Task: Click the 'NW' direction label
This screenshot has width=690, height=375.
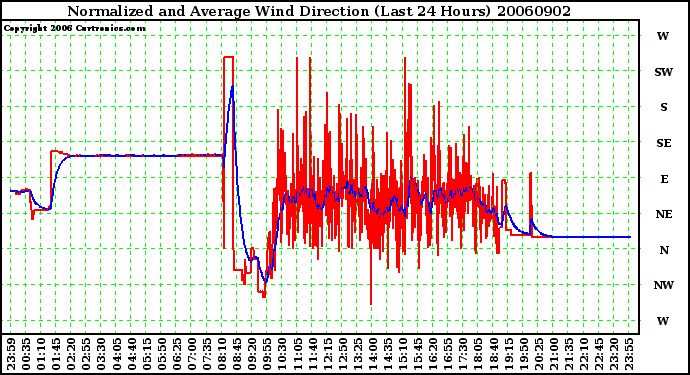Action: pyautogui.click(x=664, y=285)
